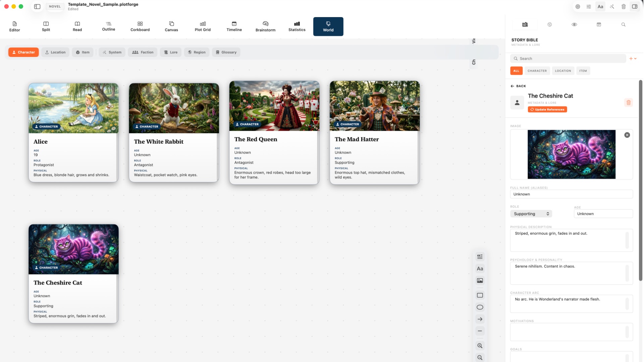The image size is (644, 362).
Task: Open the Story Bible books icon tab
Action: [x=525, y=24]
